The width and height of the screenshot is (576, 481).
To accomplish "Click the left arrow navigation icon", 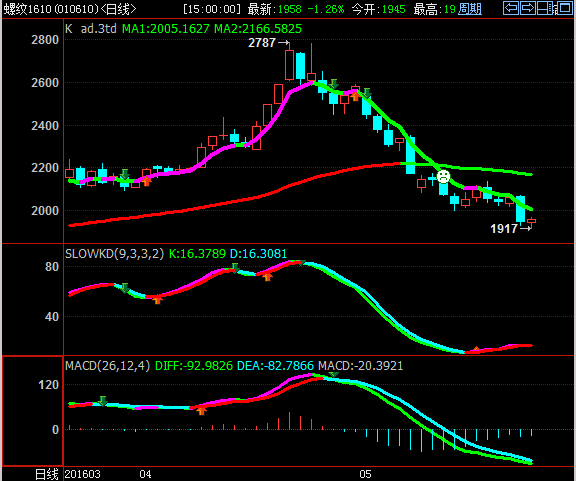I will (511, 8).
